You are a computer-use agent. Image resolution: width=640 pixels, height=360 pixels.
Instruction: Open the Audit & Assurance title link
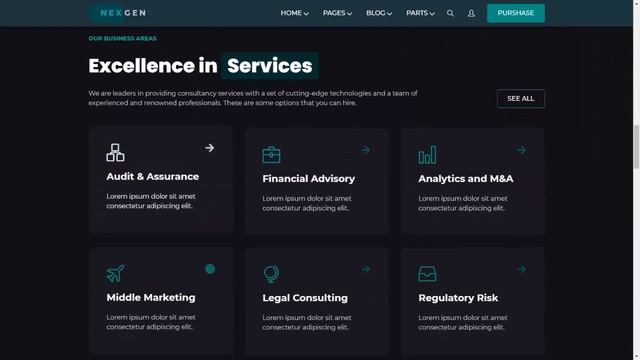point(153,176)
